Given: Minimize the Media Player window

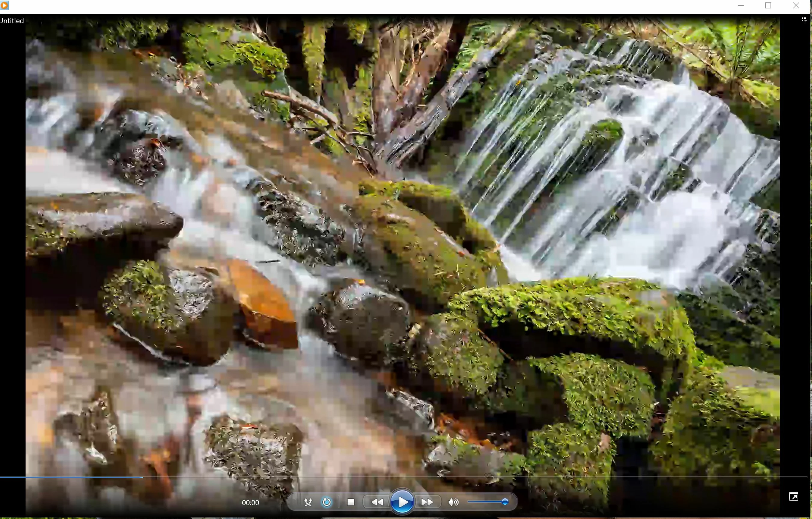Looking at the screenshot, I should coord(740,5).
